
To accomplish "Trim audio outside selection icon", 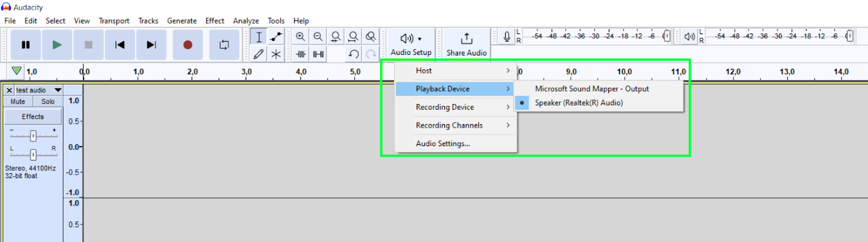I will (x=301, y=54).
